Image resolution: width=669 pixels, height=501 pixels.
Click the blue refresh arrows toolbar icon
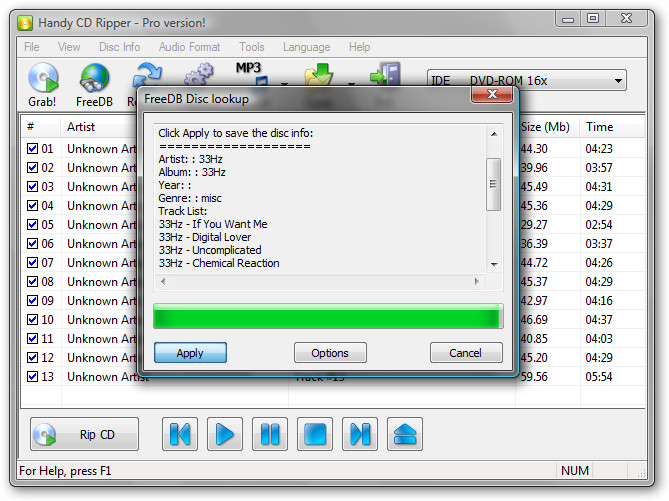point(146,75)
